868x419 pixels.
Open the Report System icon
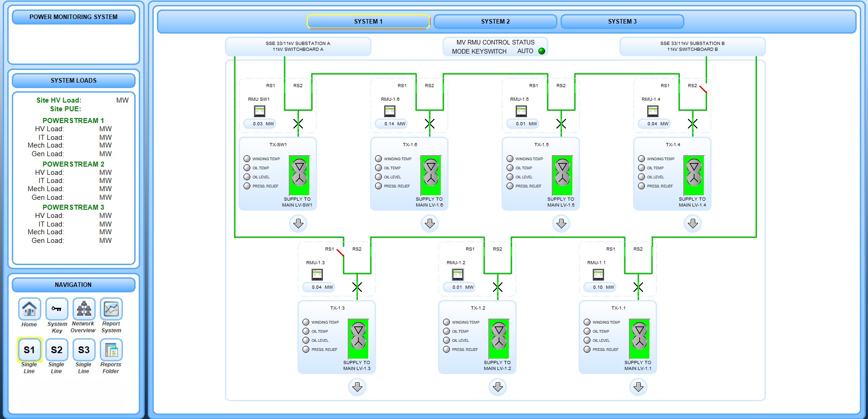[x=111, y=309]
